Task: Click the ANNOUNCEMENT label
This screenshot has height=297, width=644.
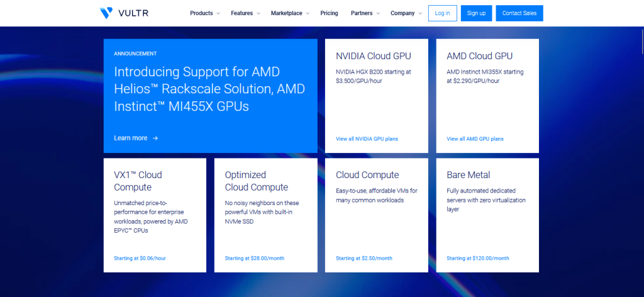Action: [x=135, y=54]
